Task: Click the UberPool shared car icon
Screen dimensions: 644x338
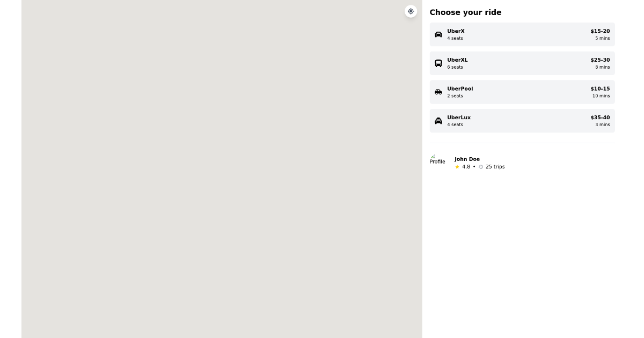Action: click(x=438, y=92)
